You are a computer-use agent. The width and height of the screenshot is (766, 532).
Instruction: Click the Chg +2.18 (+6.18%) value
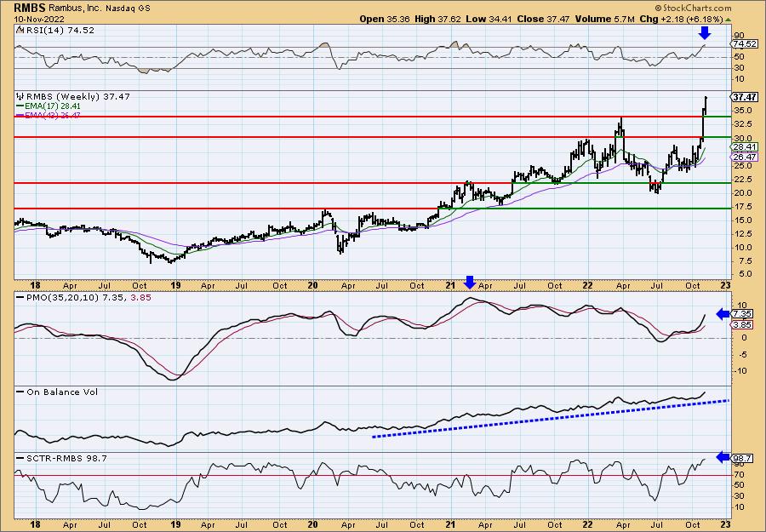tap(681, 19)
